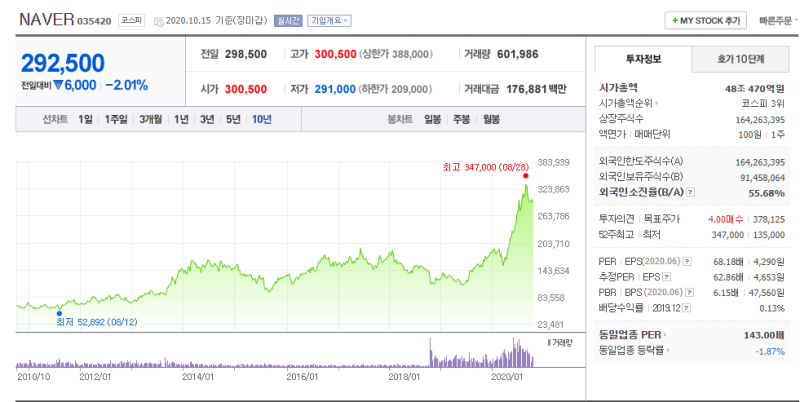Click the help icon next to 추정PER EPS
The width and height of the screenshot is (800, 402).
pos(667,277)
